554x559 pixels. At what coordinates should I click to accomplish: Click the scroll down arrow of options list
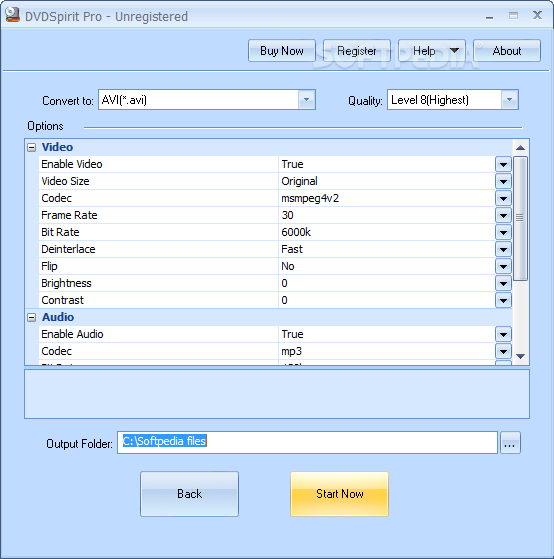[x=520, y=356]
